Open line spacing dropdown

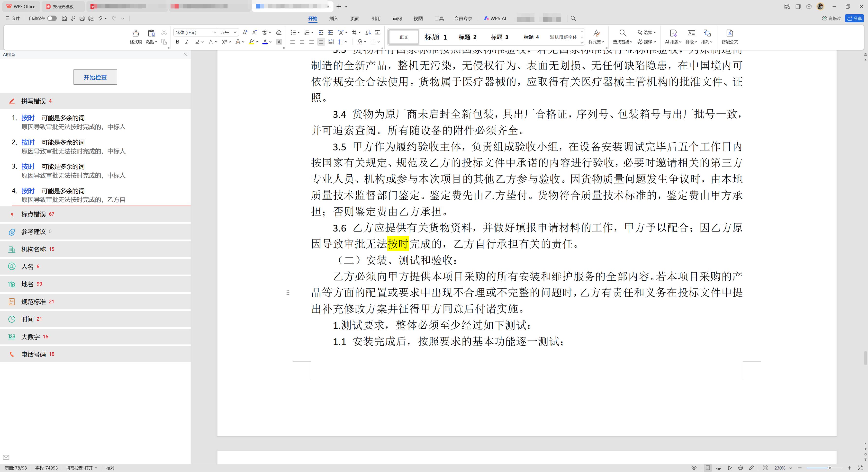(x=346, y=42)
